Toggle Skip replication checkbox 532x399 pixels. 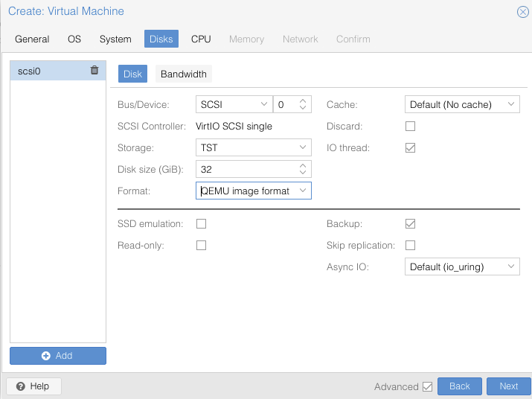click(x=410, y=245)
